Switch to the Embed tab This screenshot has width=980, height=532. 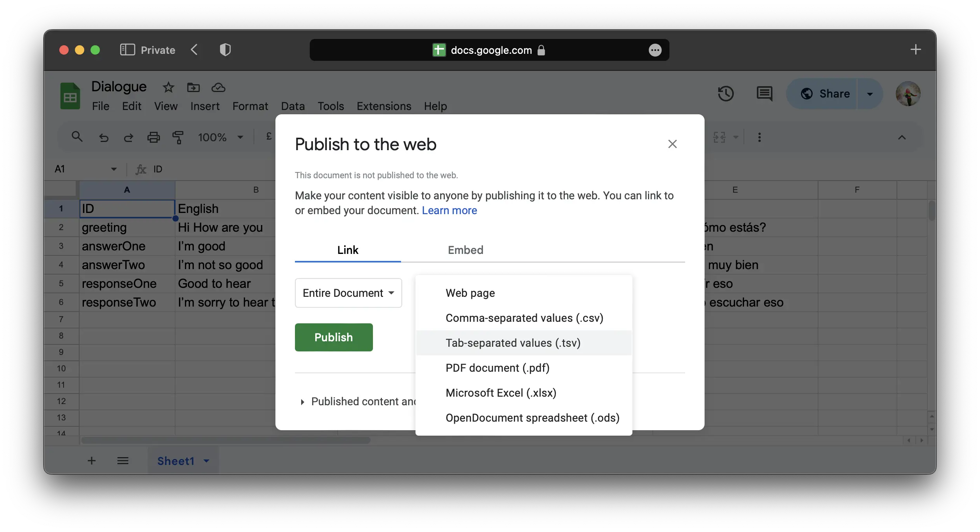tap(465, 250)
